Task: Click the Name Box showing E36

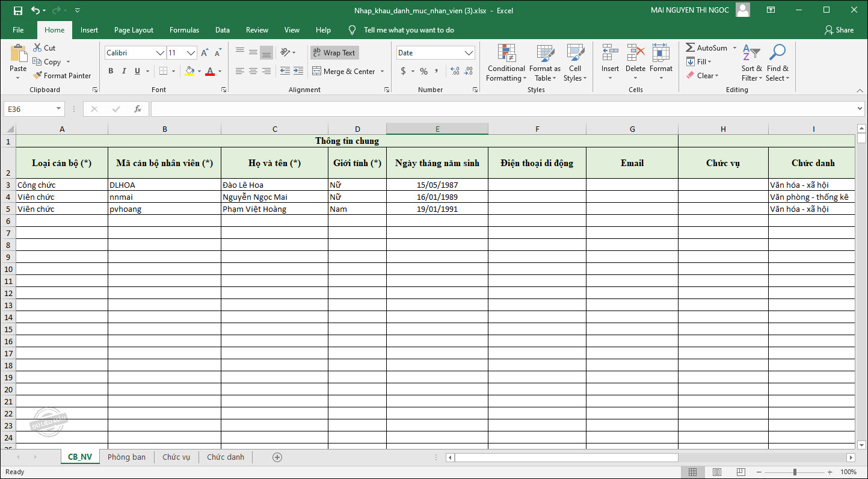Action: click(x=29, y=109)
